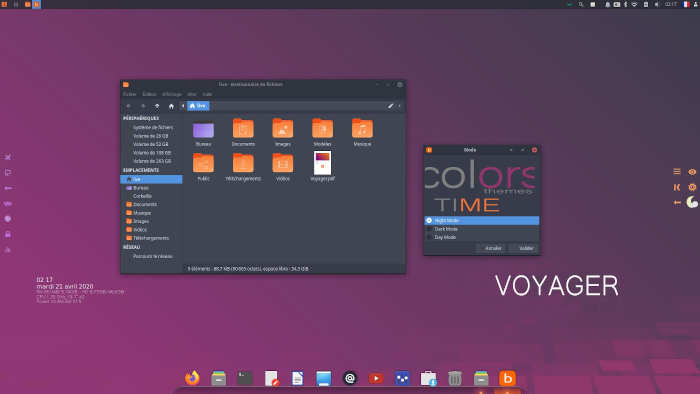Viewport: 700px width, 394px height.
Task: Click the left chevron before path bar
Action: 183,106
